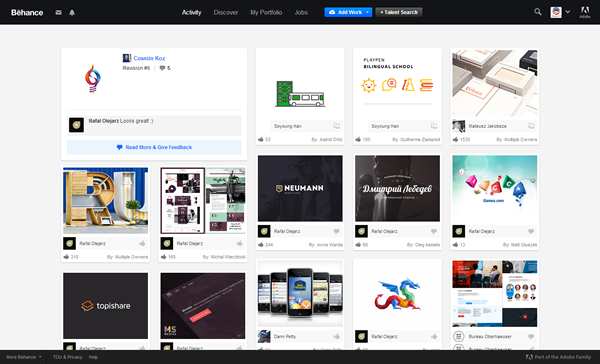Open the origami dragon project thumbnail
The width and height of the screenshot is (600, 364).
coord(397,294)
